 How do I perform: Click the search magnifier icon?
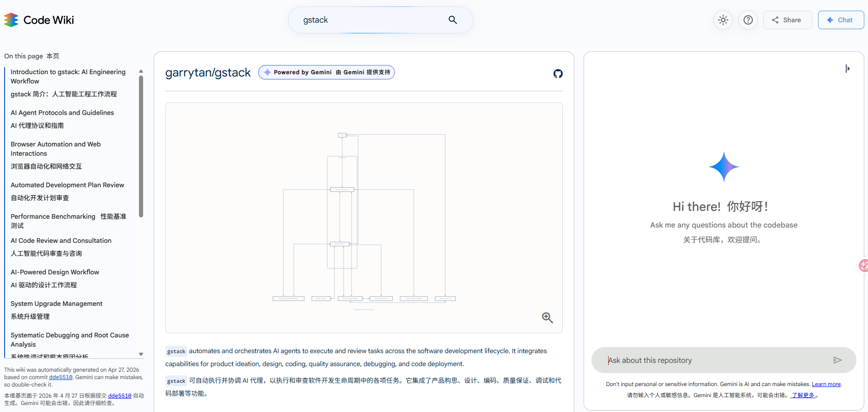[x=453, y=20]
